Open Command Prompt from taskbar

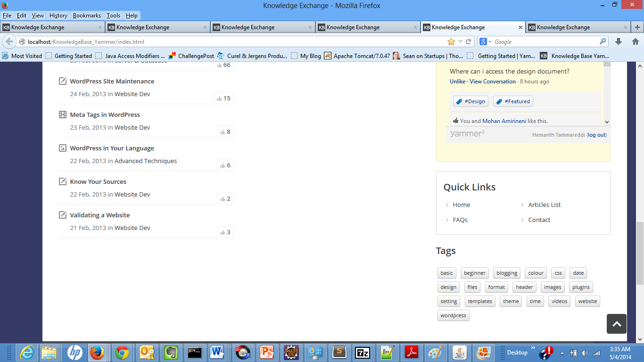(195, 352)
